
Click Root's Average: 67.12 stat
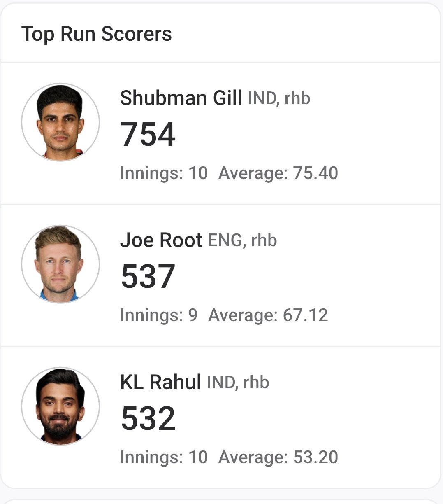(268, 315)
